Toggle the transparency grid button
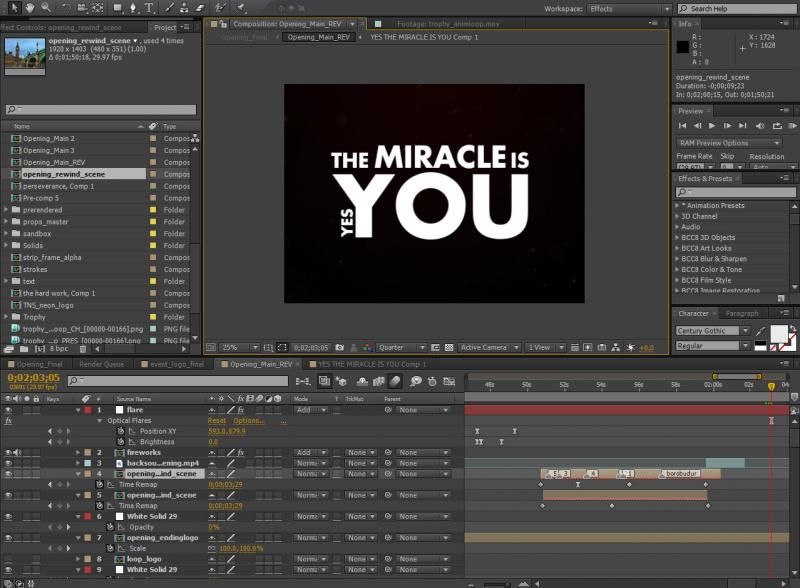 (x=449, y=348)
